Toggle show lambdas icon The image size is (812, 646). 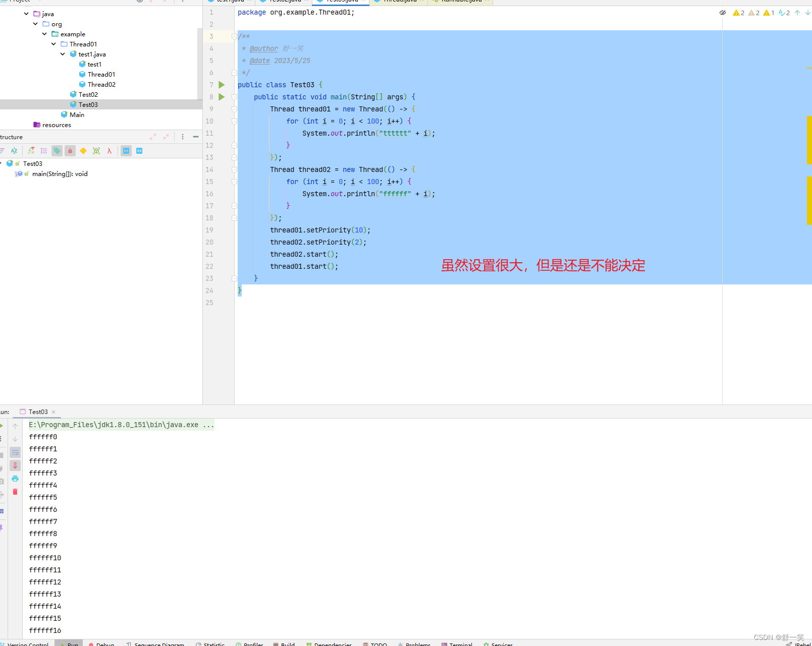pyautogui.click(x=109, y=151)
